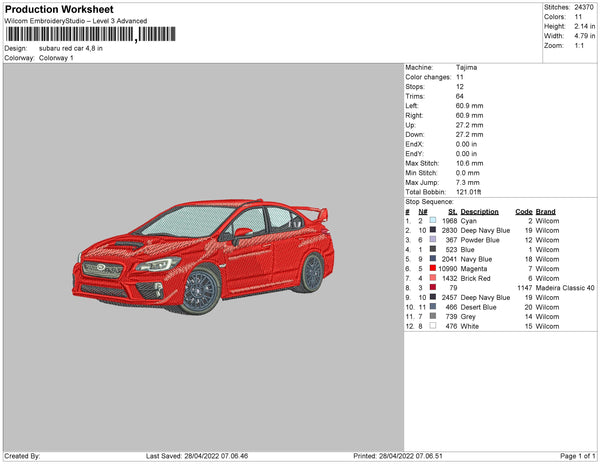Click the 'Printed: 28/04/2022 07.06.51' text
This screenshot has width=600, height=464.
click(x=398, y=456)
